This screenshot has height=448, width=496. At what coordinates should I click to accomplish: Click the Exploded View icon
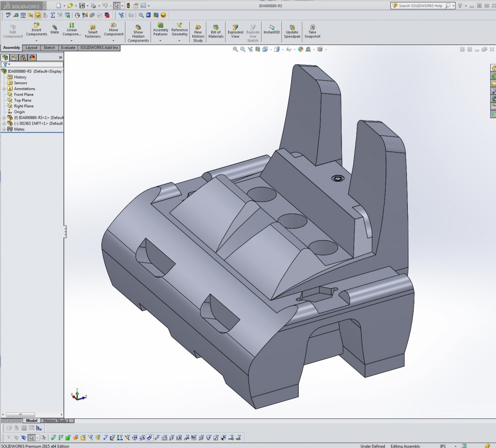point(235,31)
